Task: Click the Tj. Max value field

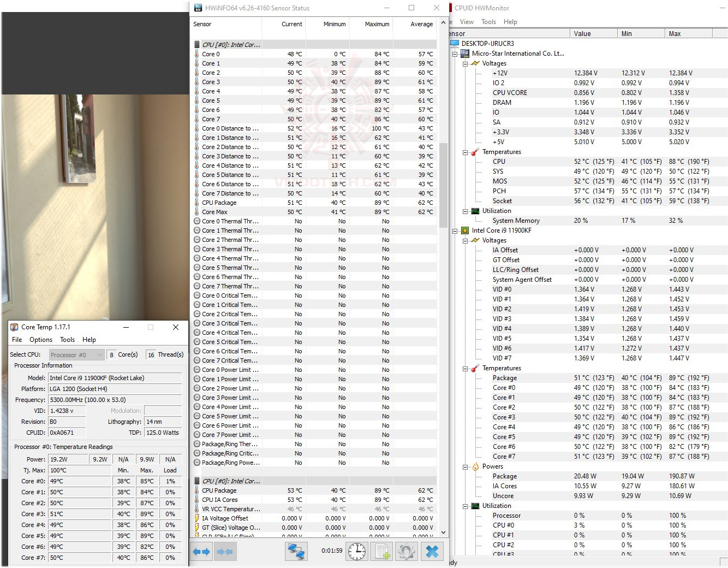Action: click(80, 470)
